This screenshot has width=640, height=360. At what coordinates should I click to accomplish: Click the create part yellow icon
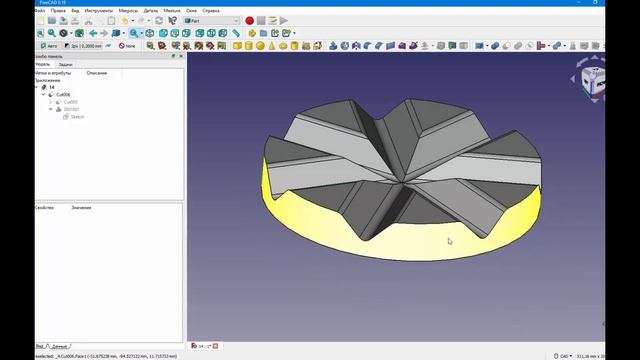(252, 33)
